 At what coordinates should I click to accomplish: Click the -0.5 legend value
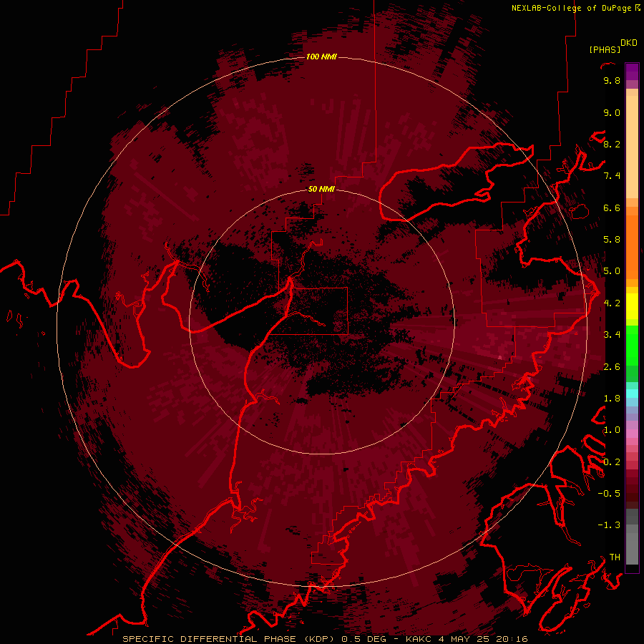609,494
